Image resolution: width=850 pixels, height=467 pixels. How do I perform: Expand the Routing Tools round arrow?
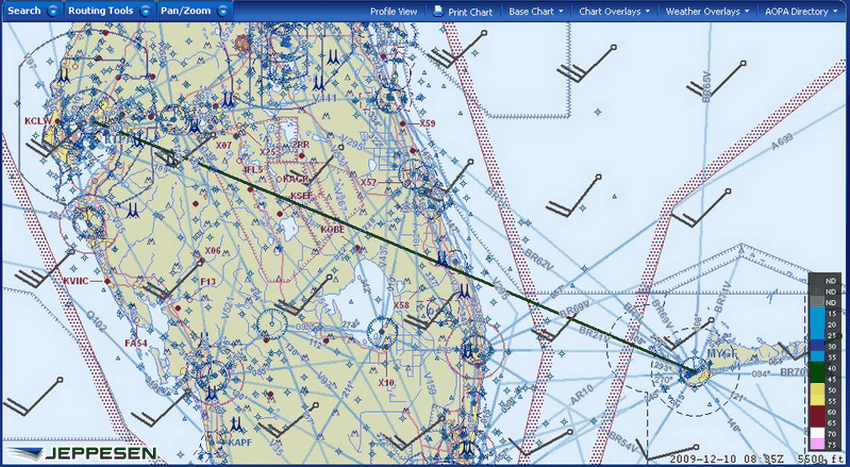coord(145,11)
